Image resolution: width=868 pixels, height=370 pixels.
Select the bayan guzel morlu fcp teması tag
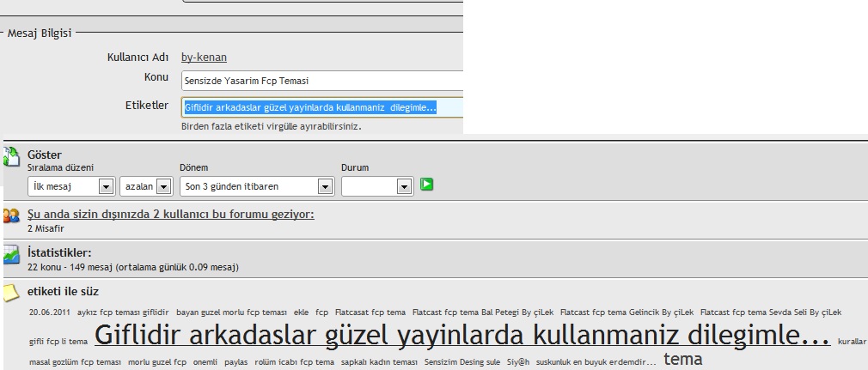(x=231, y=312)
